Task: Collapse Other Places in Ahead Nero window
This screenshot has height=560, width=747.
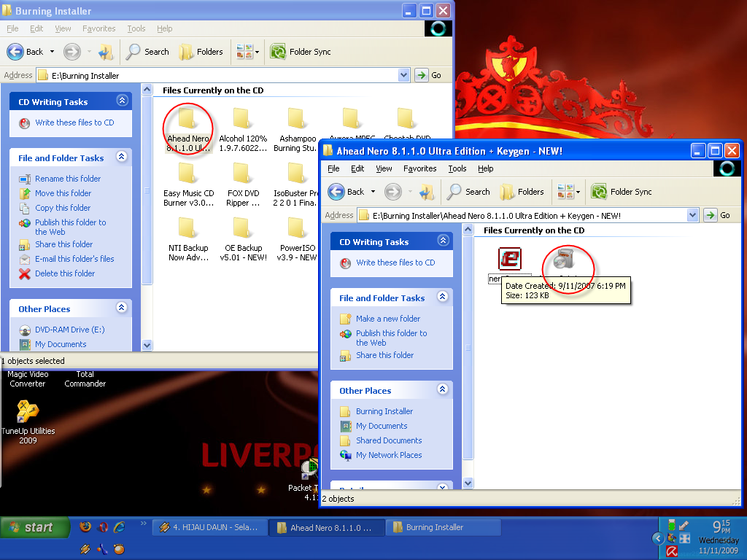Action: tap(443, 389)
